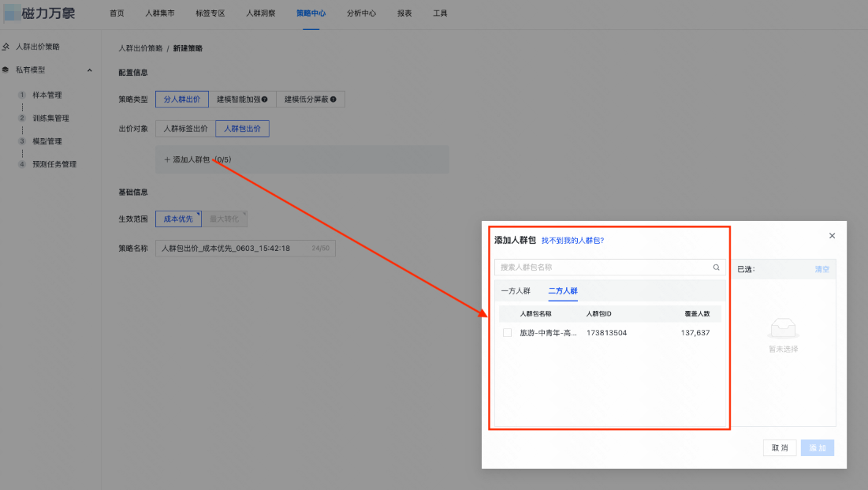Open 工具 in top navigation
Screen dimensions: 868x490
(x=440, y=13)
